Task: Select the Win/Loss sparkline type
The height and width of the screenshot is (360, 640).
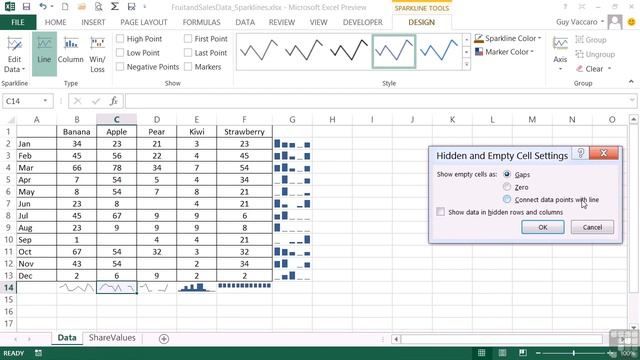Action: tap(97, 54)
